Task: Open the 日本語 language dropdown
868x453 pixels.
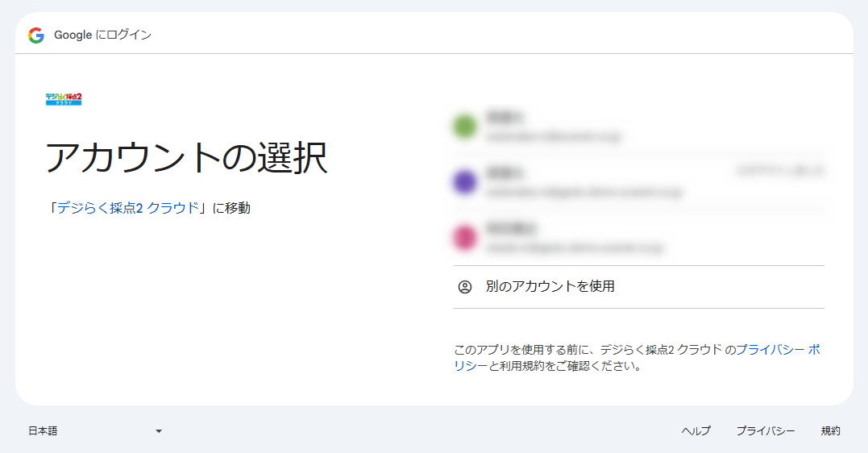Action: pyautogui.click(x=95, y=431)
